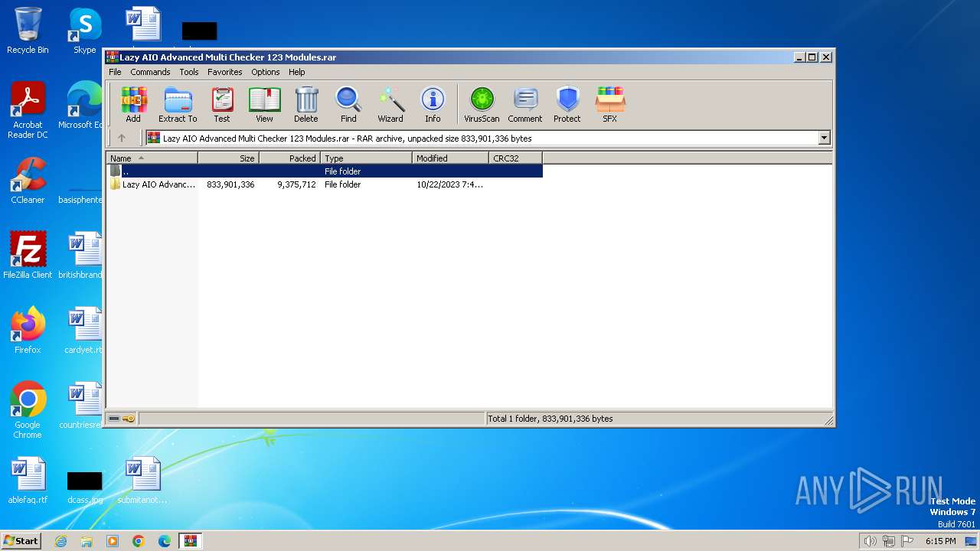Click the View file icon
The image size is (980, 551).
(264, 104)
